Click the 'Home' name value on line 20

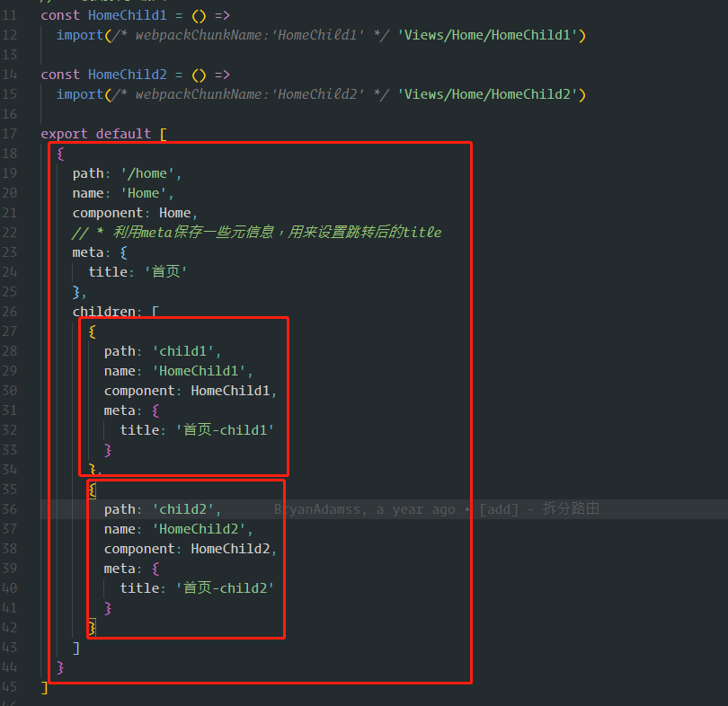143,192
